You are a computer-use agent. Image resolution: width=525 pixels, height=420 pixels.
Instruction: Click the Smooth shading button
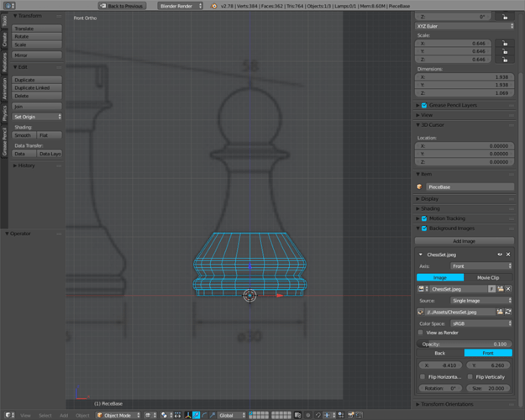(23, 135)
